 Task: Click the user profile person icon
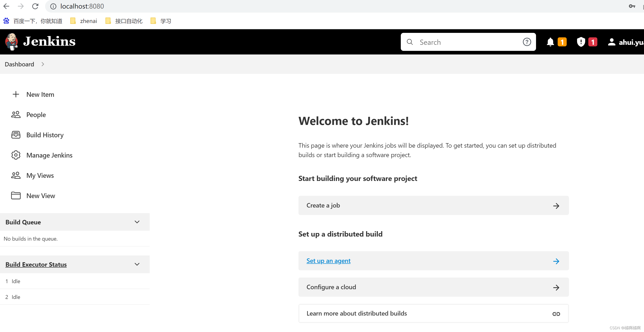click(x=611, y=42)
